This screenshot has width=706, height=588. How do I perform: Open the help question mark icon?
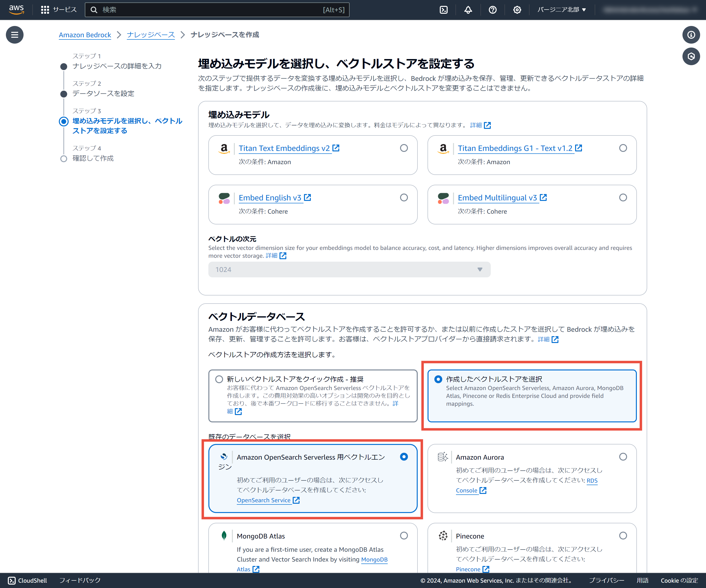(492, 10)
